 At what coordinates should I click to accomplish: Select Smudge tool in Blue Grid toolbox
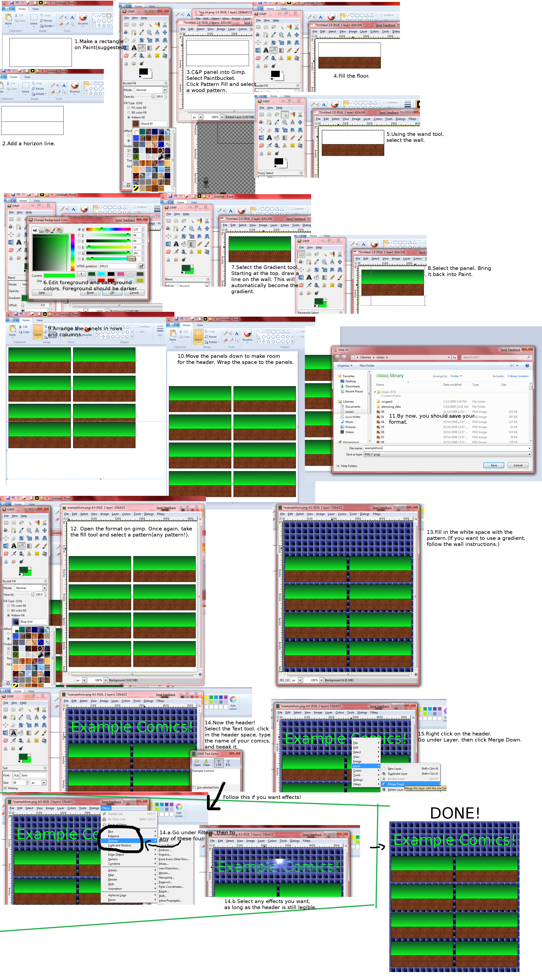click(14, 561)
